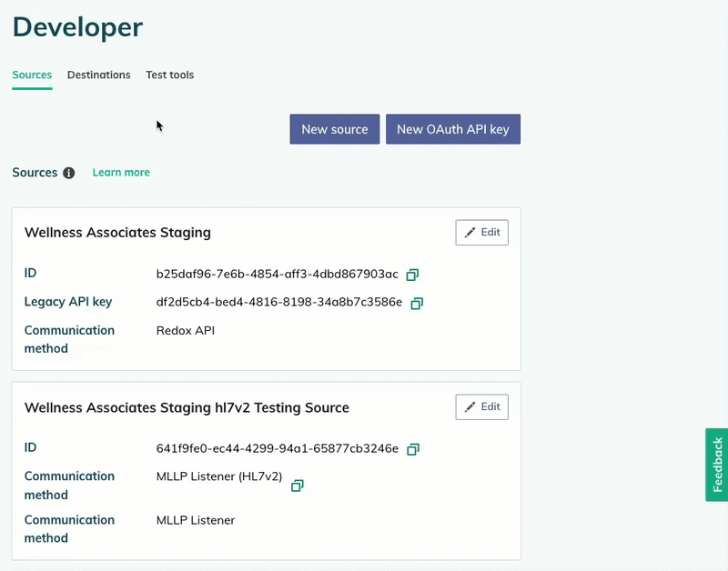
Task: Select ID b25daf96-7e6b-4854-aff3-4dbd867903ac text
Action: (x=278, y=275)
